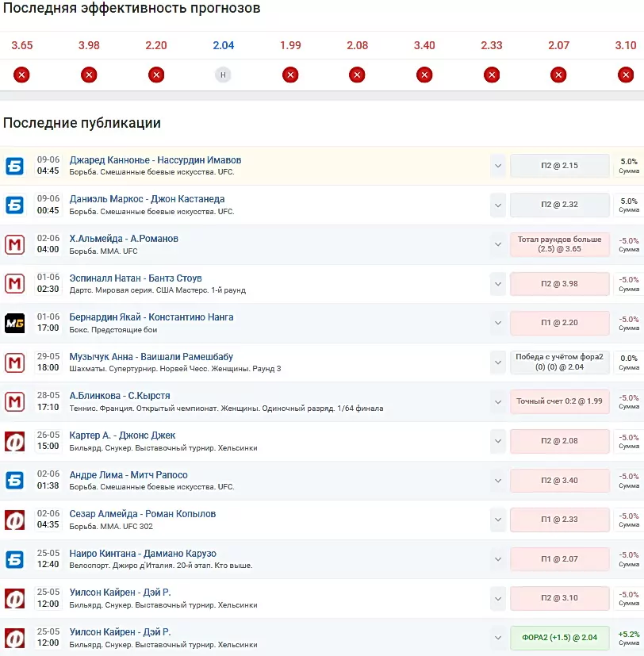Open the Х.Альмейда - А.Романов match link
Image resolution: width=644 pixels, height=656 pixels.
[124, 239]
